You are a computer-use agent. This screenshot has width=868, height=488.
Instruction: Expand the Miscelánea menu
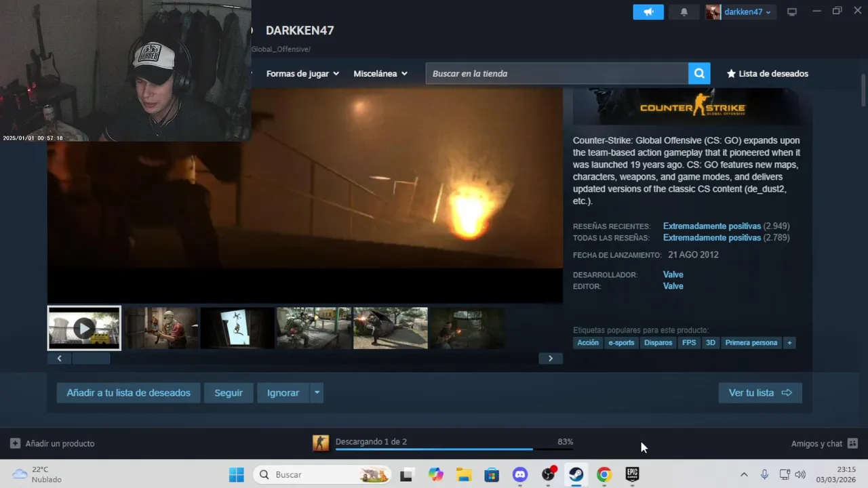(380, 73)
